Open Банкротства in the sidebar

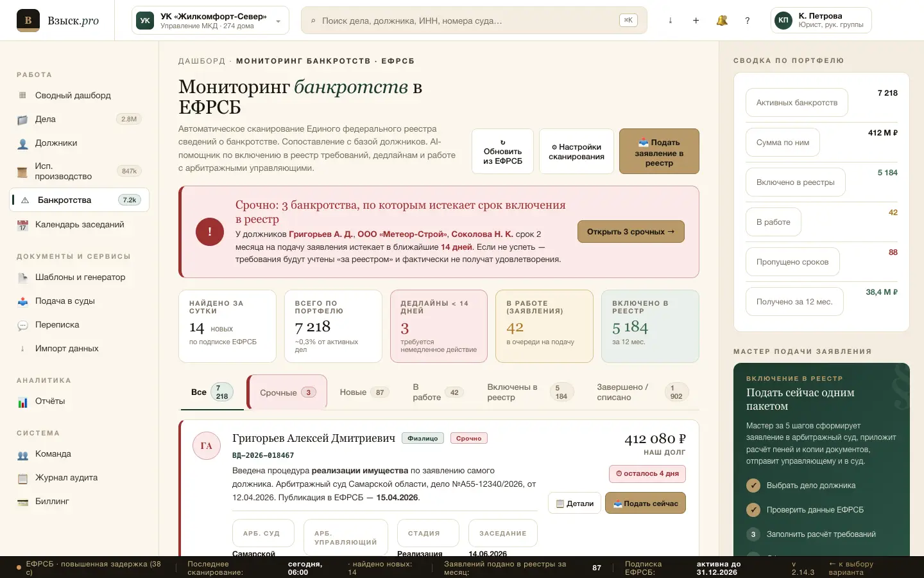point(80,200)
